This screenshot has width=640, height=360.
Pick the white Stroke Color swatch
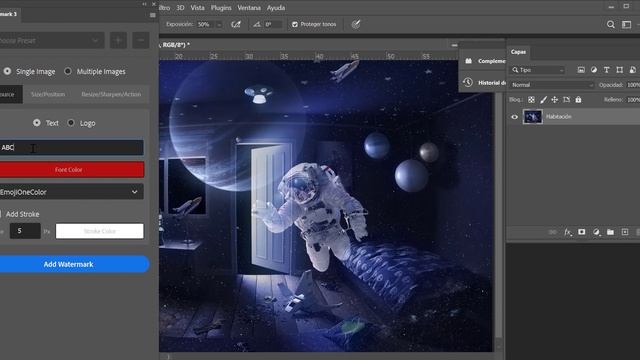point(100,231)
